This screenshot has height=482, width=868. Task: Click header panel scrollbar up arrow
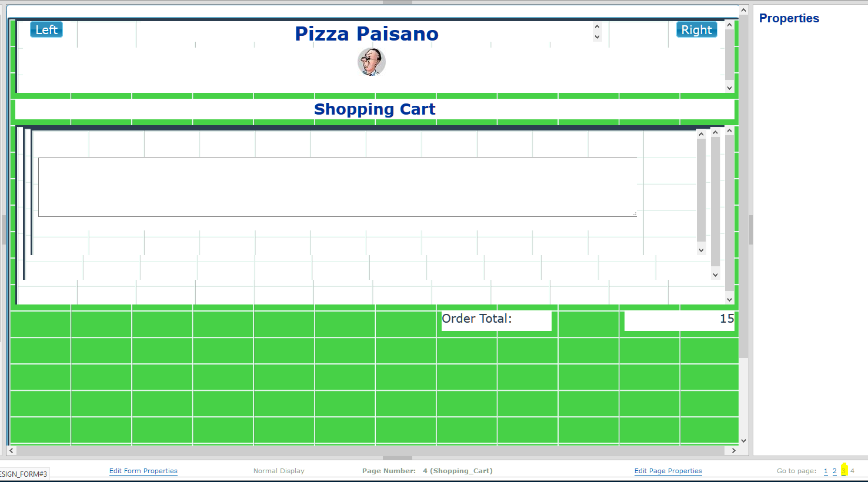pyautogui.click(x=729, y=25)
